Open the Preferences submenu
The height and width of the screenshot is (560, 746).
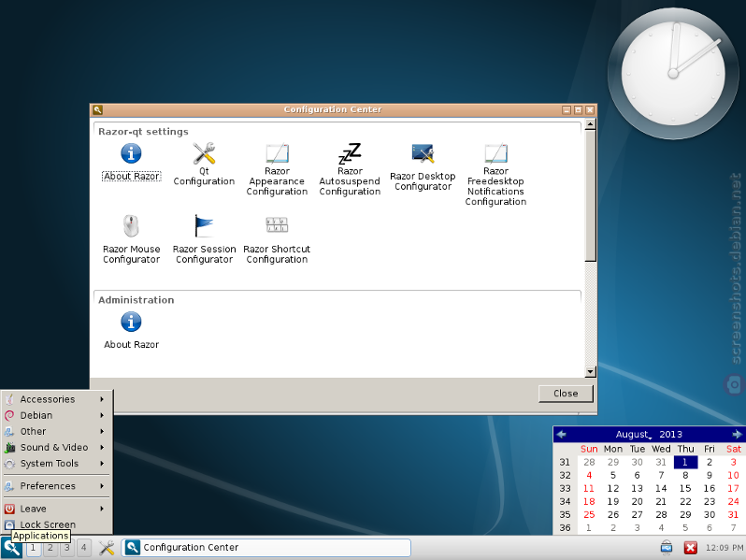click(x=56, y=486)
